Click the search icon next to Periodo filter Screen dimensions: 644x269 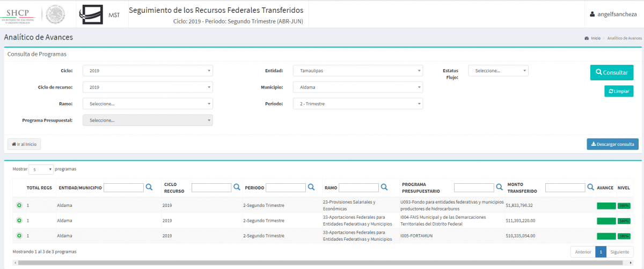click(x=311, y=188)
